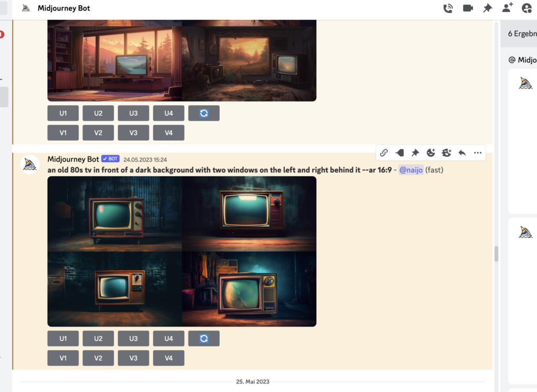Start a voice call from the header
Viewport: 537px width, 392px height.
448,8
